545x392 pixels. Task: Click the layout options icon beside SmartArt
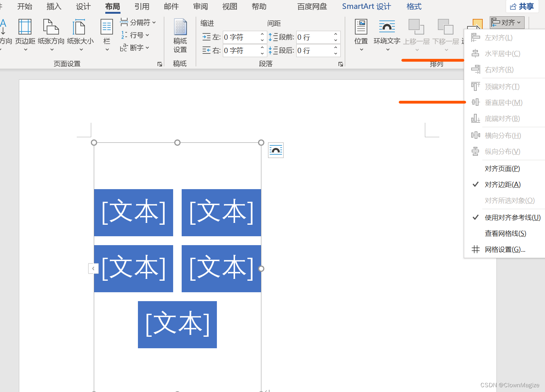pyautogui.click(x=276, y=150)
